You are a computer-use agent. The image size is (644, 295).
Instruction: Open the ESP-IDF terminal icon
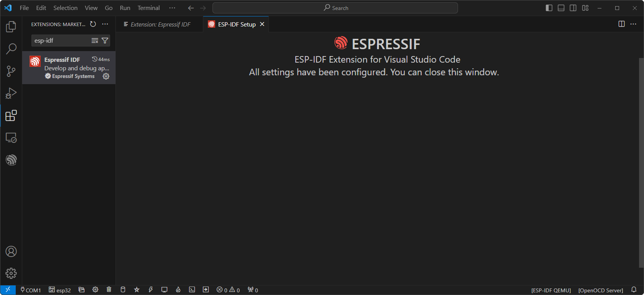tap(192, 290)
